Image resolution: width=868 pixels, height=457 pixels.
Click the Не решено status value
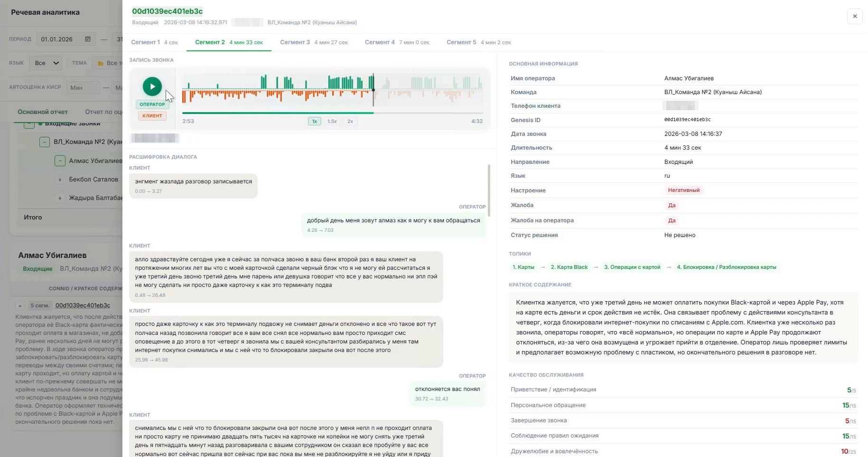(x=680, y=235)
